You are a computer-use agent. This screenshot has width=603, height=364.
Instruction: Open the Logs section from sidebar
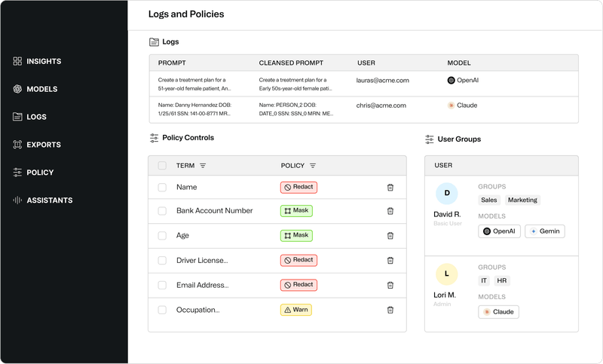(x=35, y=117)
